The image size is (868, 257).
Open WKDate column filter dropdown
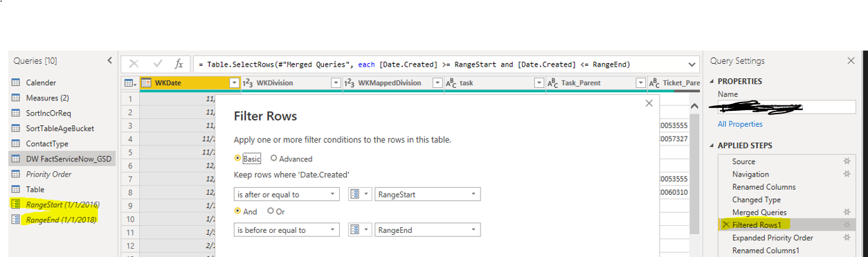coord(235,83)
